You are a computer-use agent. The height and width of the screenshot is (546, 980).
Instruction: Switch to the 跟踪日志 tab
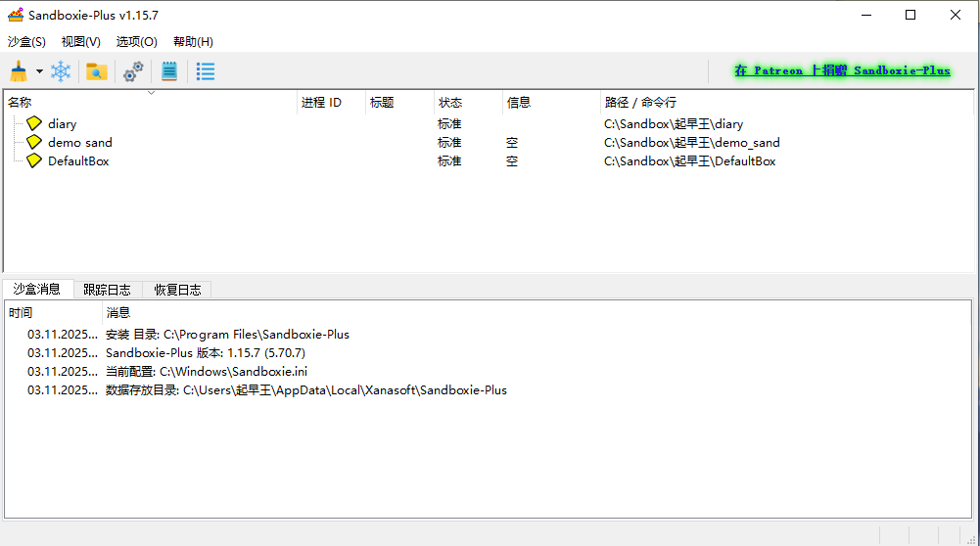point(108,290)
